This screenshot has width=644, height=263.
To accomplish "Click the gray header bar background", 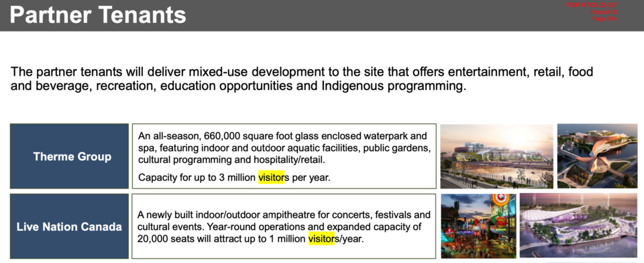I will [370, 15].
